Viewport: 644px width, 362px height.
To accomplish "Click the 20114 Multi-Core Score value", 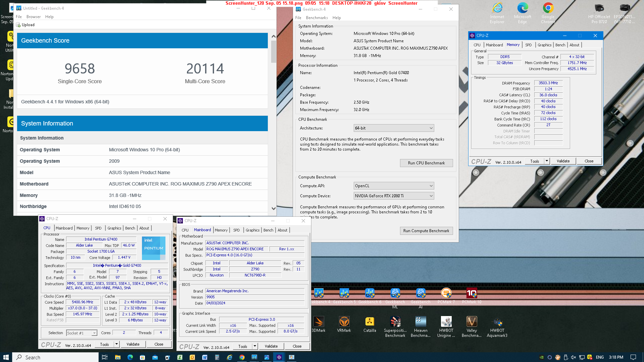I will (x=205, y=69).
